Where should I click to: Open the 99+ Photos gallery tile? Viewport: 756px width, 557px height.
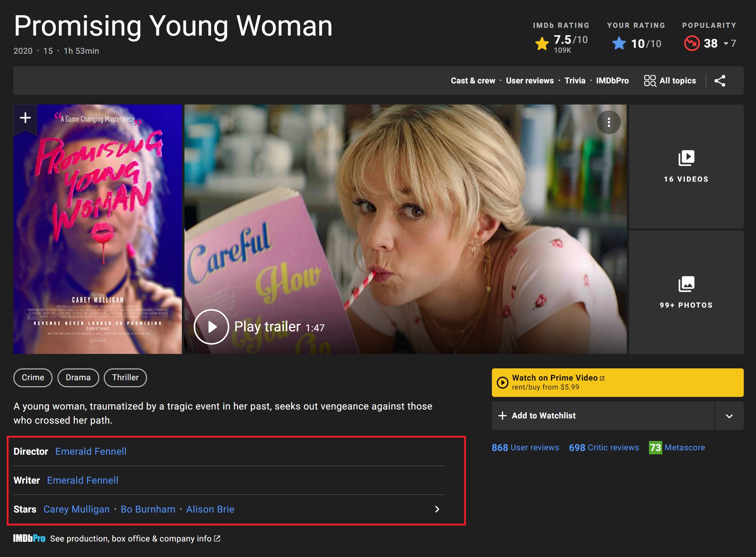[686, 292]
